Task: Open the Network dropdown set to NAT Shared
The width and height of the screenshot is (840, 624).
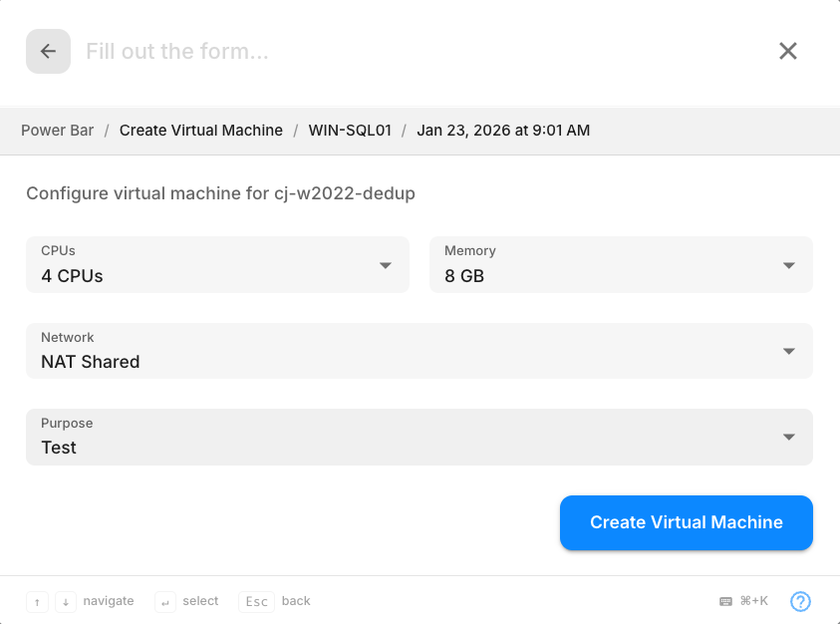Action: click(419, 351)
